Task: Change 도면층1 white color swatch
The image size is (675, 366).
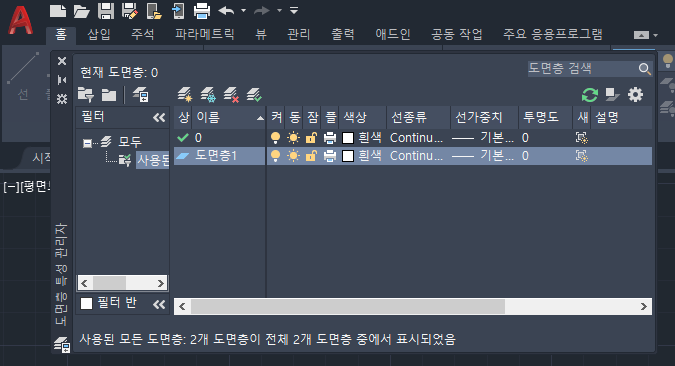Action: click(348, 155)
